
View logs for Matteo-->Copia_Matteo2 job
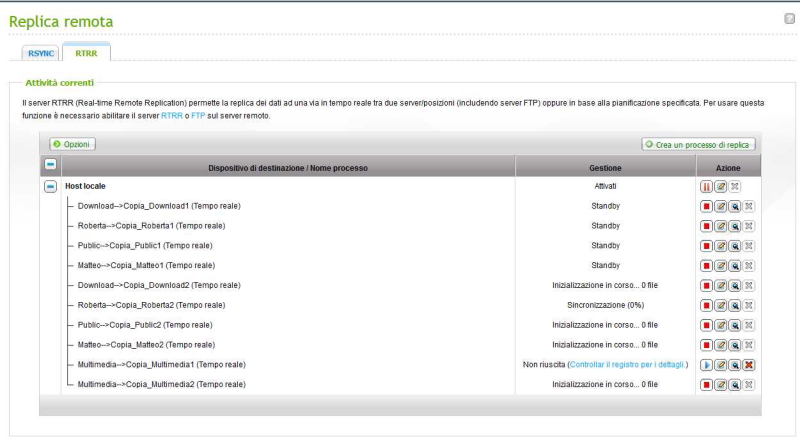point(734,345)
